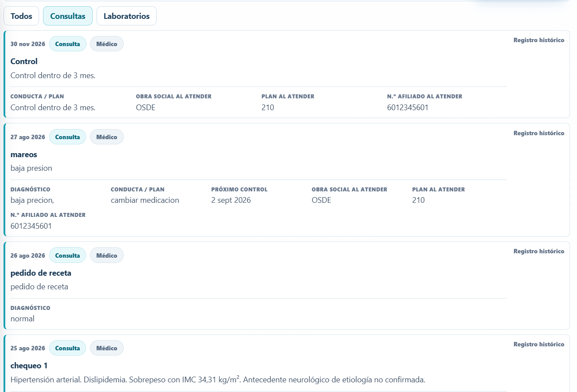Click the Hipertensión arterial description text
The height and width of the screenshot is (392, 577).
coord(218,380)
